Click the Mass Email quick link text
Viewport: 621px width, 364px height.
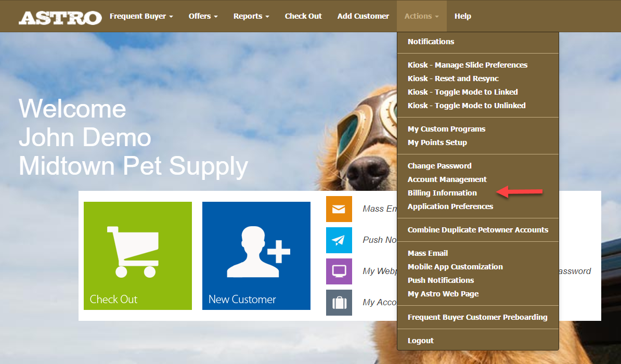pos(380,209)
